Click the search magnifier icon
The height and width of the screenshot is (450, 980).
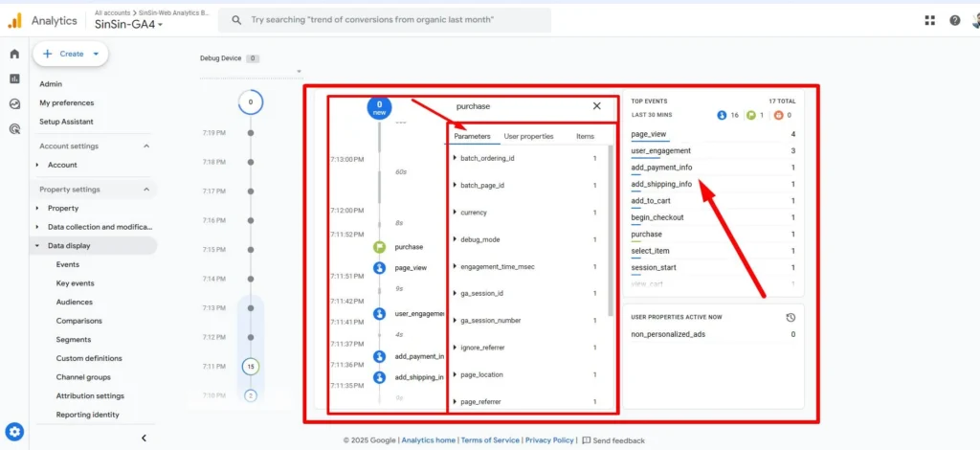pos(236,20)
